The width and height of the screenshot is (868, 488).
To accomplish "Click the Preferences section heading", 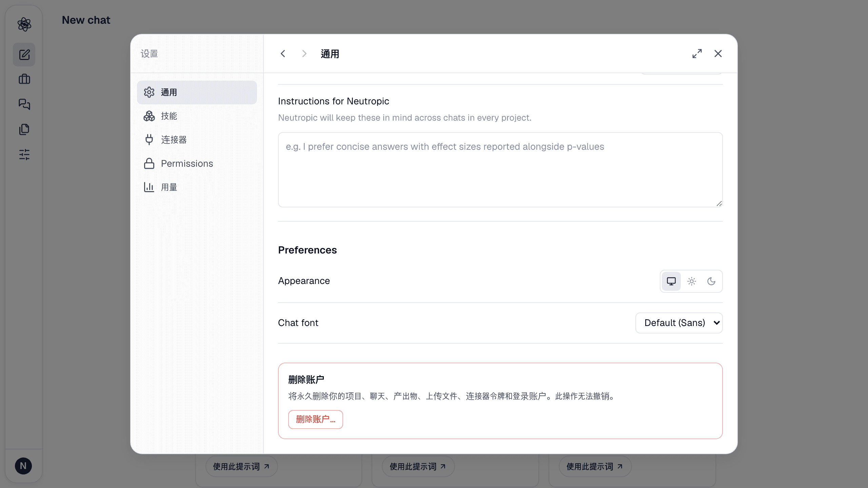I will pos(308,250).
